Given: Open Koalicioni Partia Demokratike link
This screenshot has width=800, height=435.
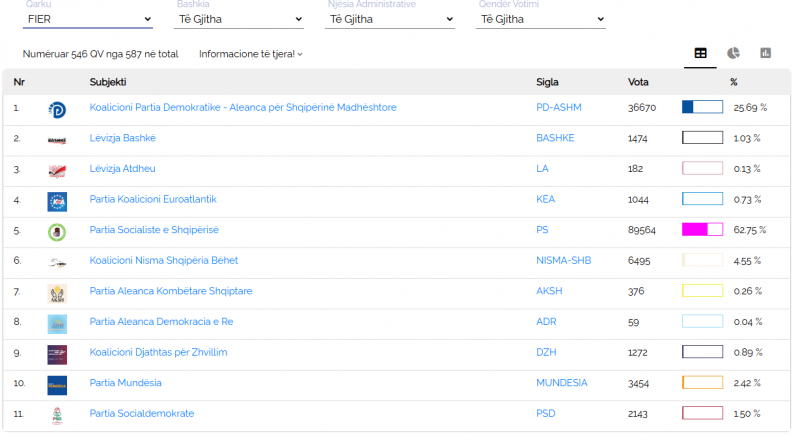Looking at the screenshot, I should [x=243, y=108].
